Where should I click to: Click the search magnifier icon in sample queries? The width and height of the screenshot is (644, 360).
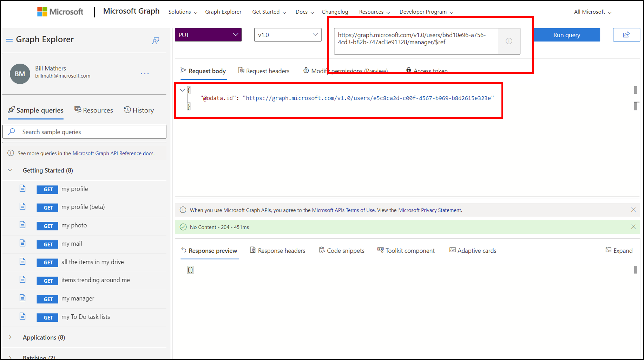12,131
